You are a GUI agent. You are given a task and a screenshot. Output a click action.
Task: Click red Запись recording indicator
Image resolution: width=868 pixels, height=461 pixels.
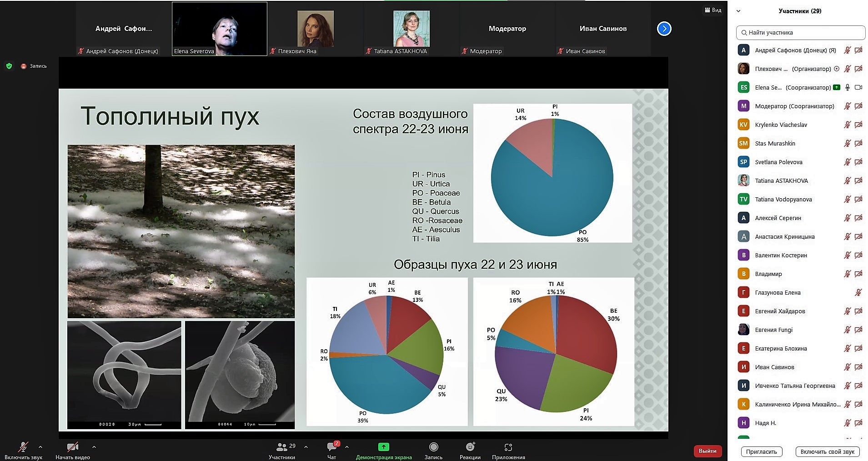tap(34, 66)
